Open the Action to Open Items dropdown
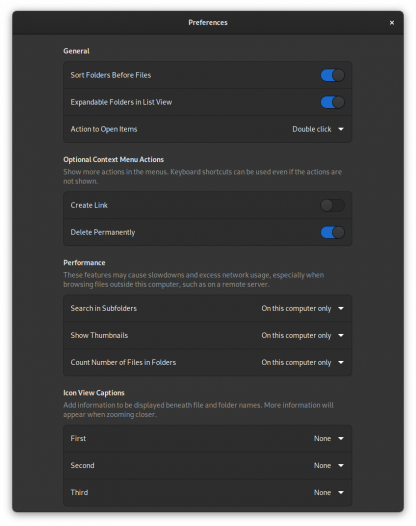Image resolution: width=416 pixels, height=526 pixels. click(318, 129)
